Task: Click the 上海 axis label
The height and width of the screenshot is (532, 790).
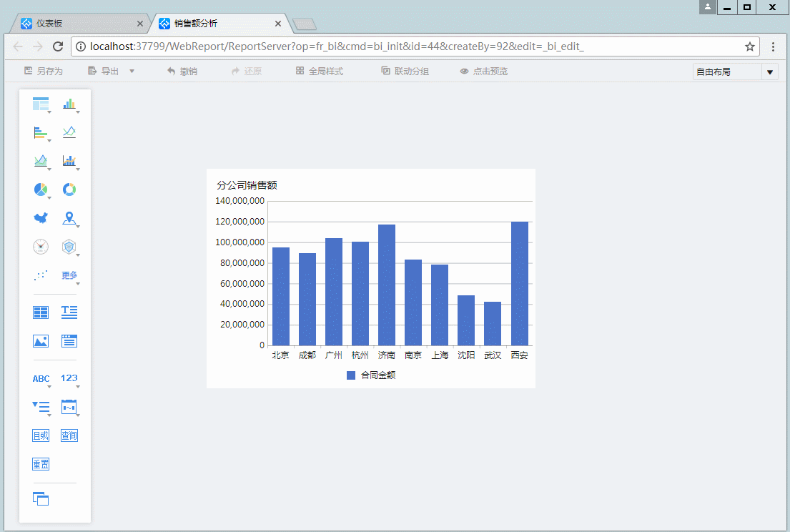Action: coord(440,355)
